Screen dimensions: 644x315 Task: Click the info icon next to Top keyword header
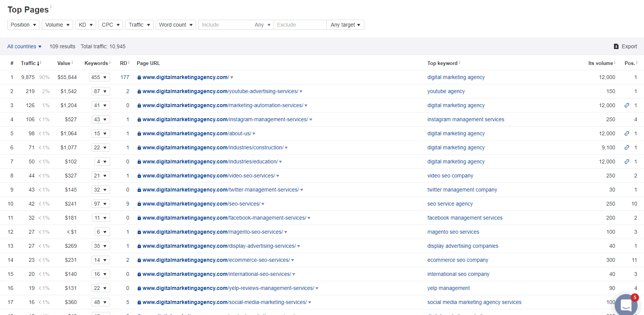click(x=459, y=62)
